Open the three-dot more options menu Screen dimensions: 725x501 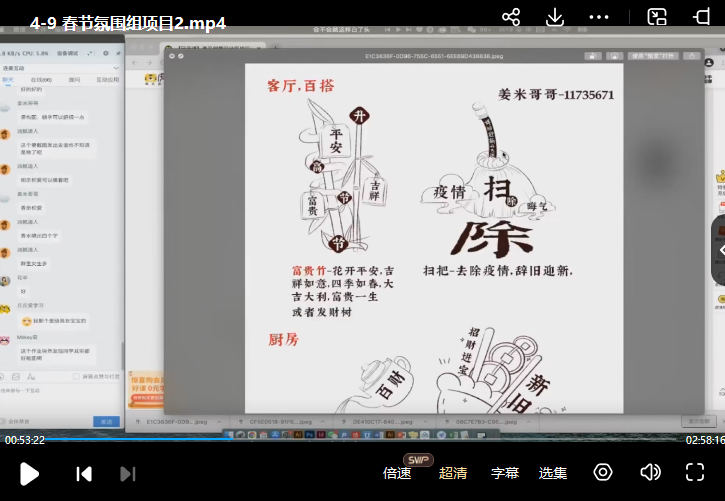coord(600,17)
